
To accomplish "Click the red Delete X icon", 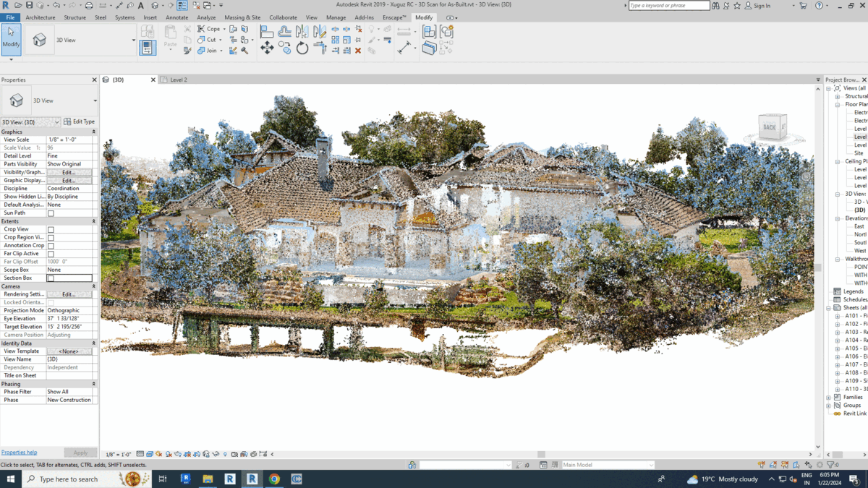I will (x=358, y=51).
